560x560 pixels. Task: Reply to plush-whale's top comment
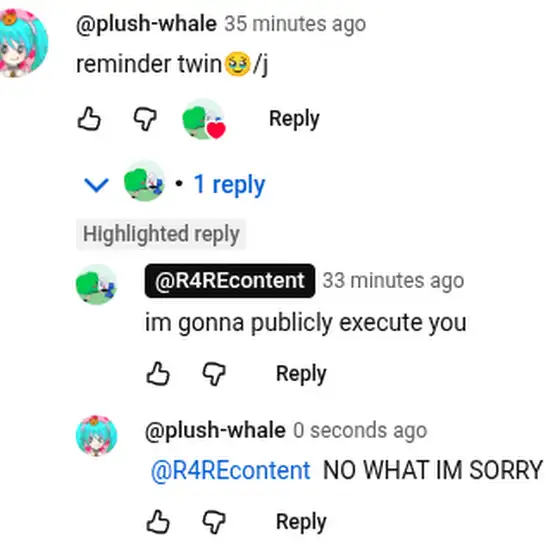click(294, 119)
